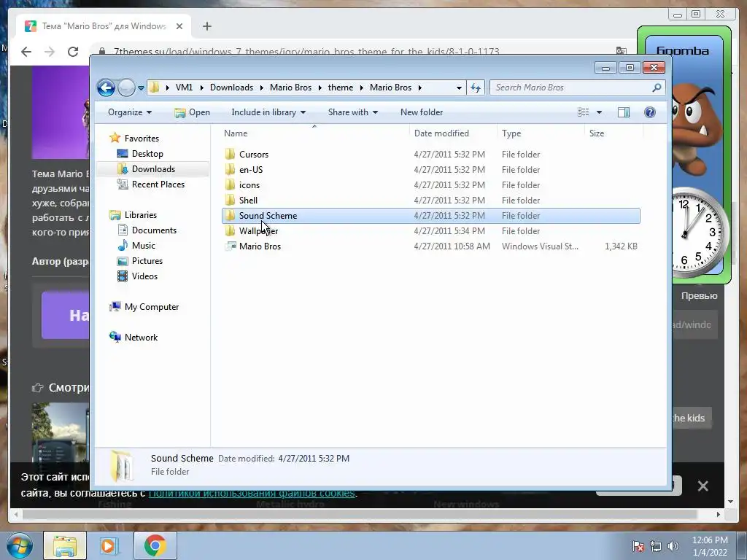Click the search magnifier icon in Explorer
Image resolution: width=747 pixels, height=560 pixels.
[x=657, y=87]
